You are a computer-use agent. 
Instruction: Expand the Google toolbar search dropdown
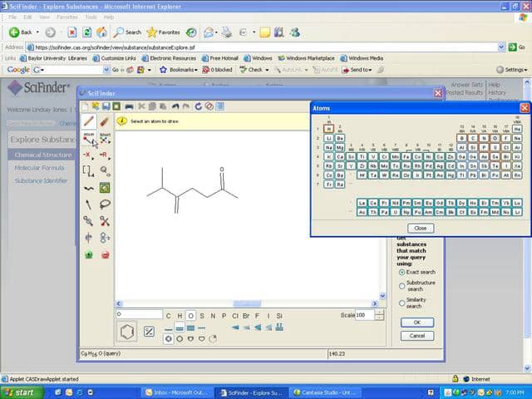pyautogui.click(x=106, y=70)
